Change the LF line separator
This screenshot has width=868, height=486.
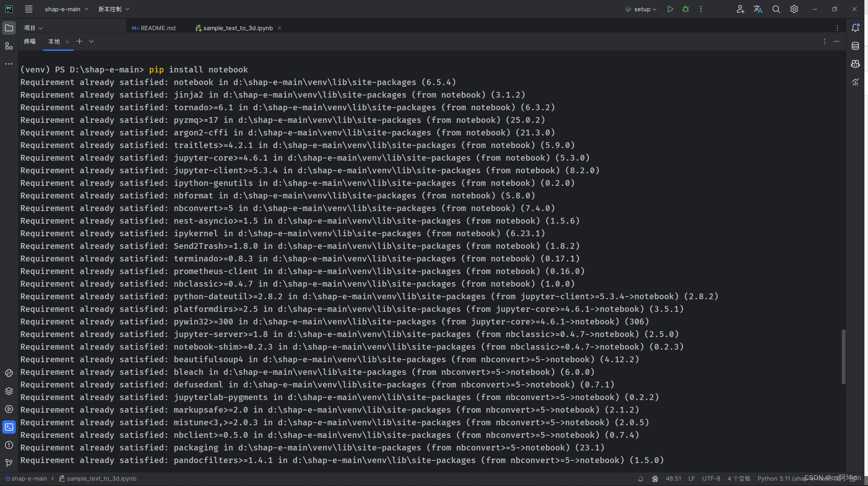point(692,479)
